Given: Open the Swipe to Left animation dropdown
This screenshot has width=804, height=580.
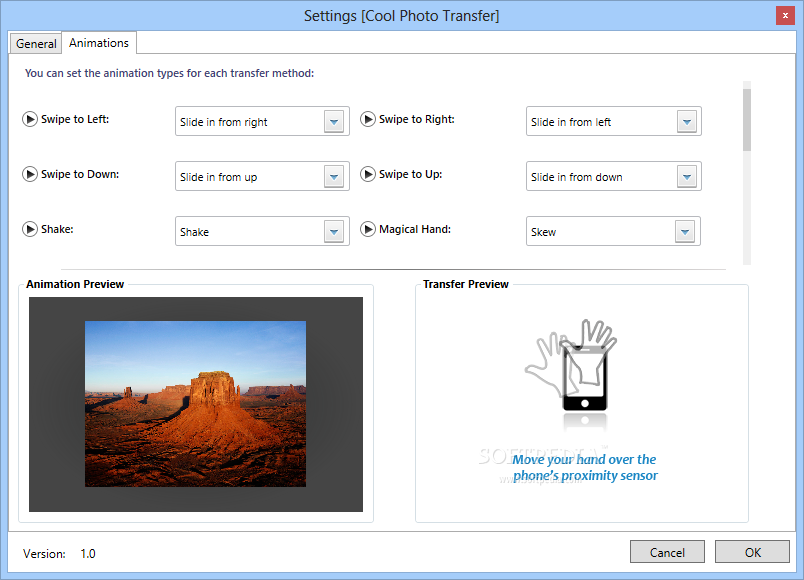Looking at the screenshot, I should [334, 122].
